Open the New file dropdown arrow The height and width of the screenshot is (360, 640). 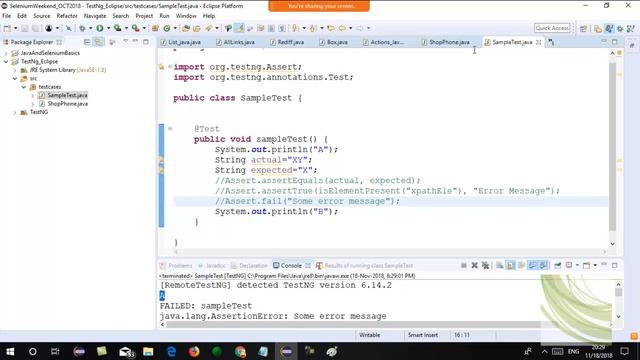[x=16, y=28]
